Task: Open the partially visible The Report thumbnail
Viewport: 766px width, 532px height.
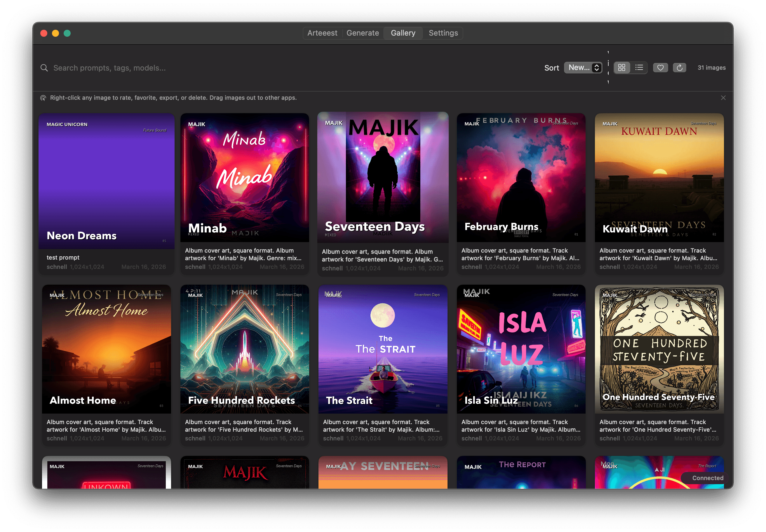Action: 521,472
